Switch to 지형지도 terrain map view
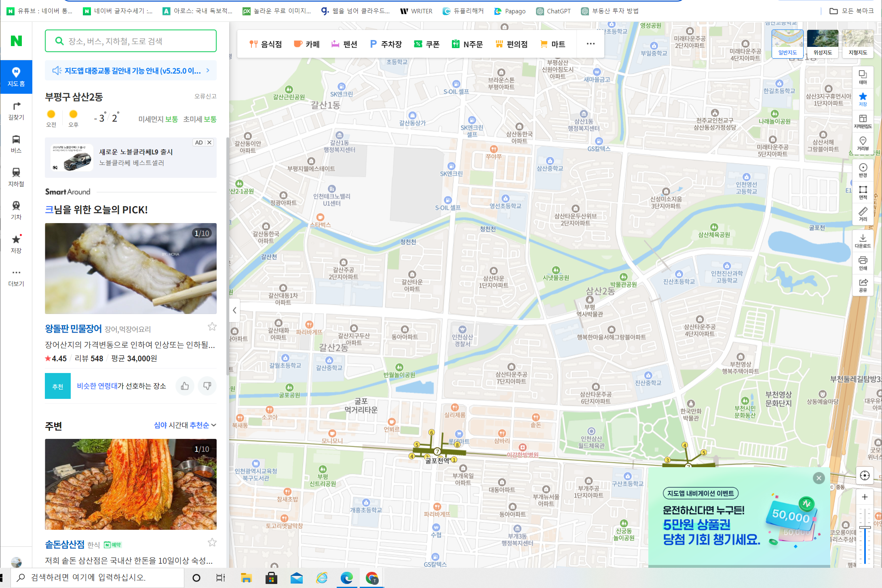 click(x=858, y=43)
